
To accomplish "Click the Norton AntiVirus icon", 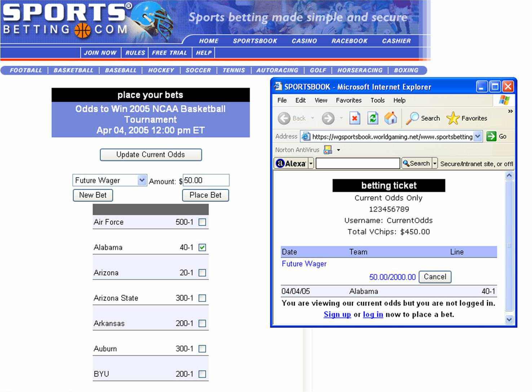I will coord(328,150).
